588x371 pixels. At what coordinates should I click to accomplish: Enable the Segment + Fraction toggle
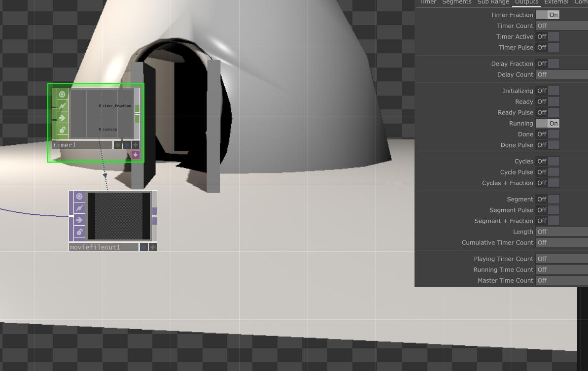pos(548,221)
